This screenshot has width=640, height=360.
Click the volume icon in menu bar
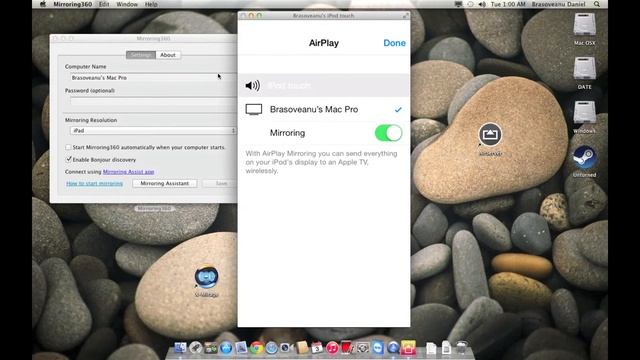(x=482, y=4)
